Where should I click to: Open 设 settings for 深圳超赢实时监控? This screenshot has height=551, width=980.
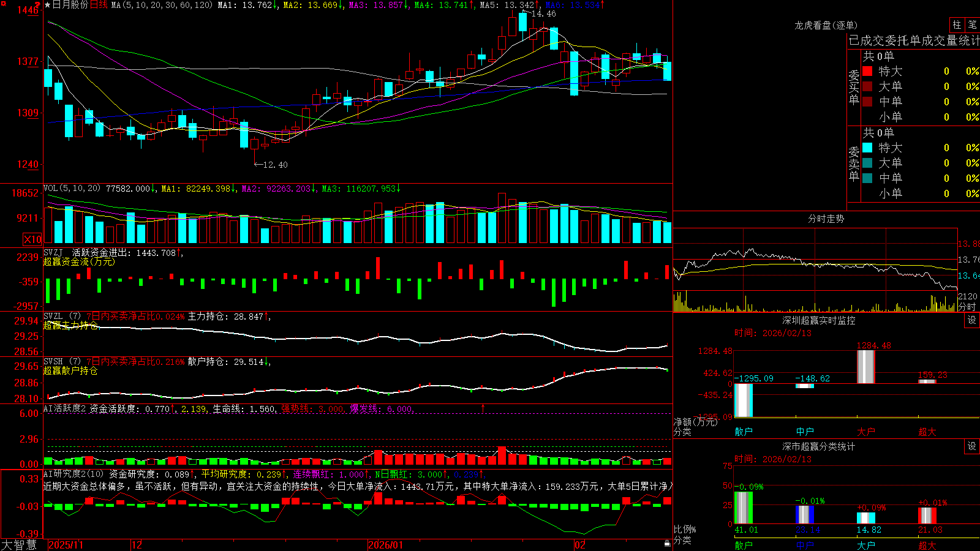pos(972,320)
